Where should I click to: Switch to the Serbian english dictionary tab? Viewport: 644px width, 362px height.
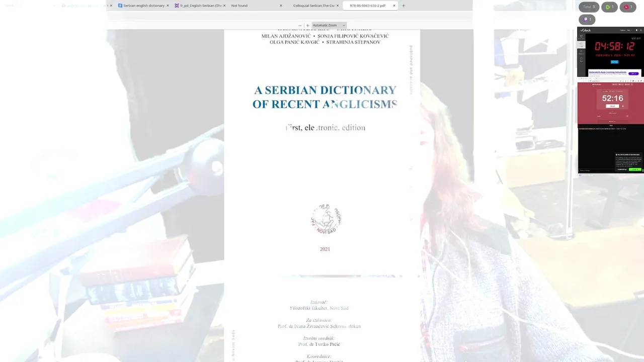tap(143, 6)
